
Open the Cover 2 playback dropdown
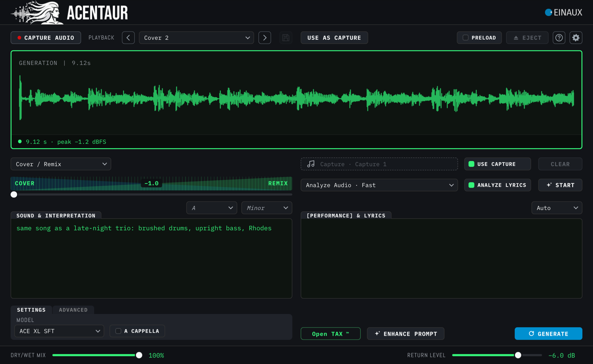pyautogui.click(x=197, y=38)
